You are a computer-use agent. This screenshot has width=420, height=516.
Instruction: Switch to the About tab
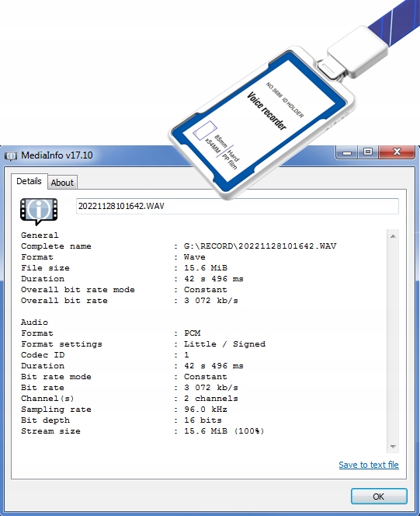(62, 183)
